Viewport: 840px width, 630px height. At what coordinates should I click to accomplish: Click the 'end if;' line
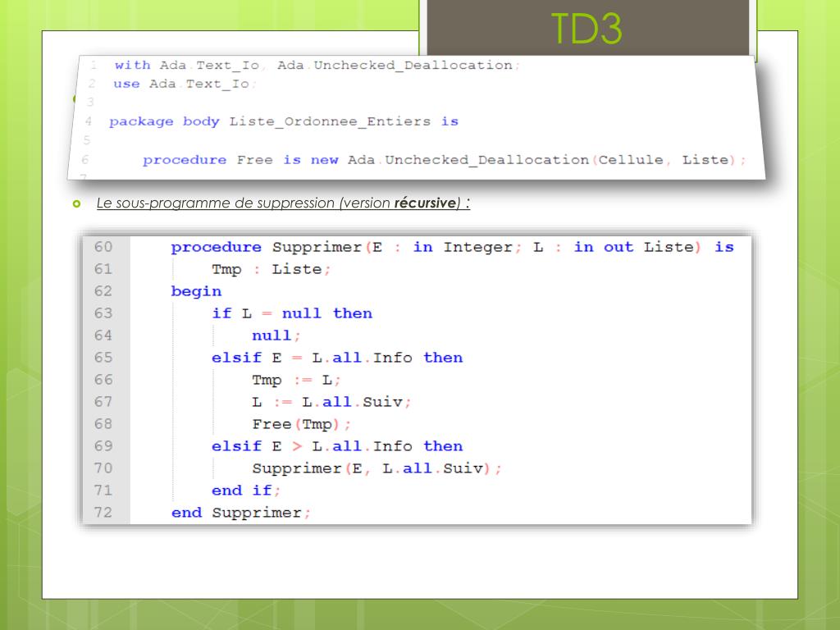[246, 491]
